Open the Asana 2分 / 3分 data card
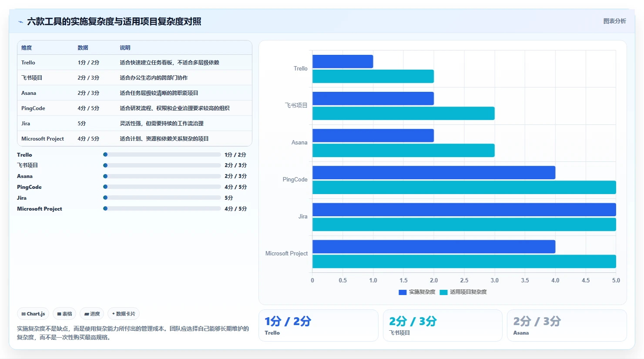The height and width of the screenshot is (359, 644). point(567,325)
